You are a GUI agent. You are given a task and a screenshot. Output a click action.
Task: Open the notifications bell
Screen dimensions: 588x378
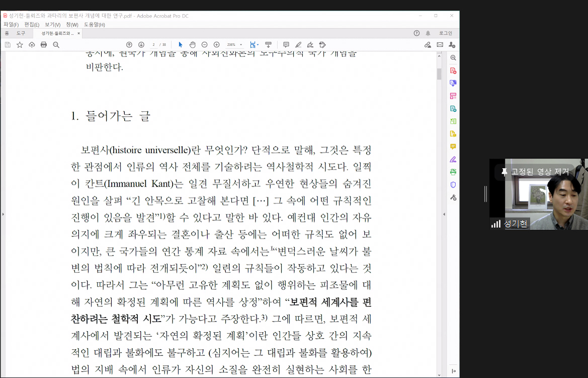point(428,33)
